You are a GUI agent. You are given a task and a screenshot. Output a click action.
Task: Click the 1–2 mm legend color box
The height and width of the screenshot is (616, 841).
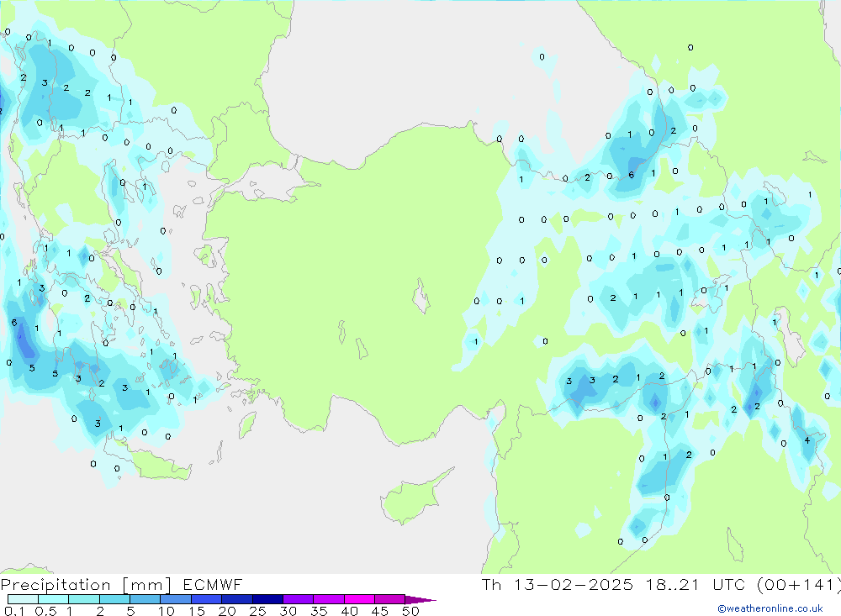(x=84, y=599)
